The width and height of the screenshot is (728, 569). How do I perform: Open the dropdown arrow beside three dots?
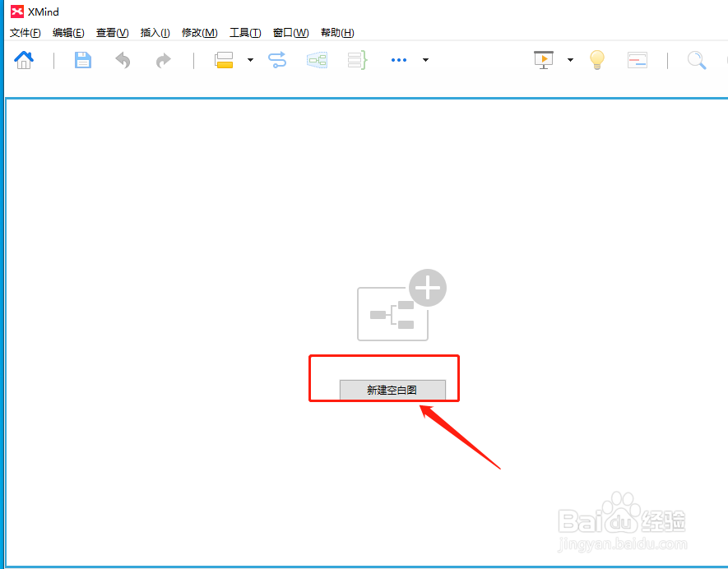coord(425,60)
